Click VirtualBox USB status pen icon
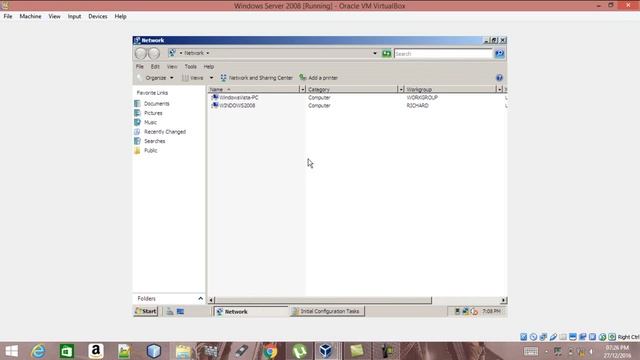Screen dimensions: 640x360 [x=553, y=337]
